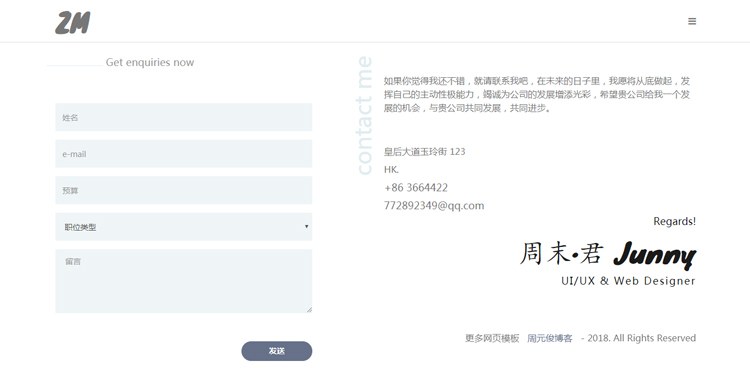Viewport: 750px width, 368px height.
Task: Click the UI/UX & Web Designer caption
Action: click(628, 281)
